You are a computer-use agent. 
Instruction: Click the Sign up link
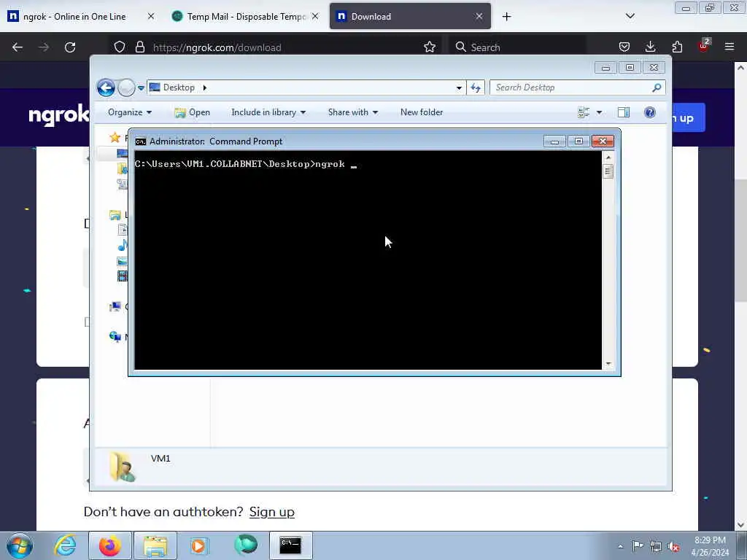[271, 512]
